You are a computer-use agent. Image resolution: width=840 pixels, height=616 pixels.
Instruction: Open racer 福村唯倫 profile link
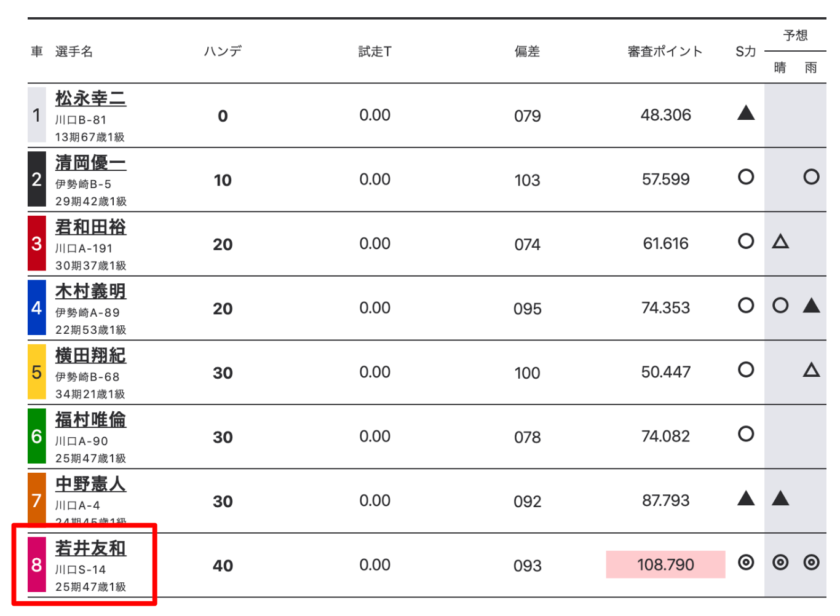point(90,420)
